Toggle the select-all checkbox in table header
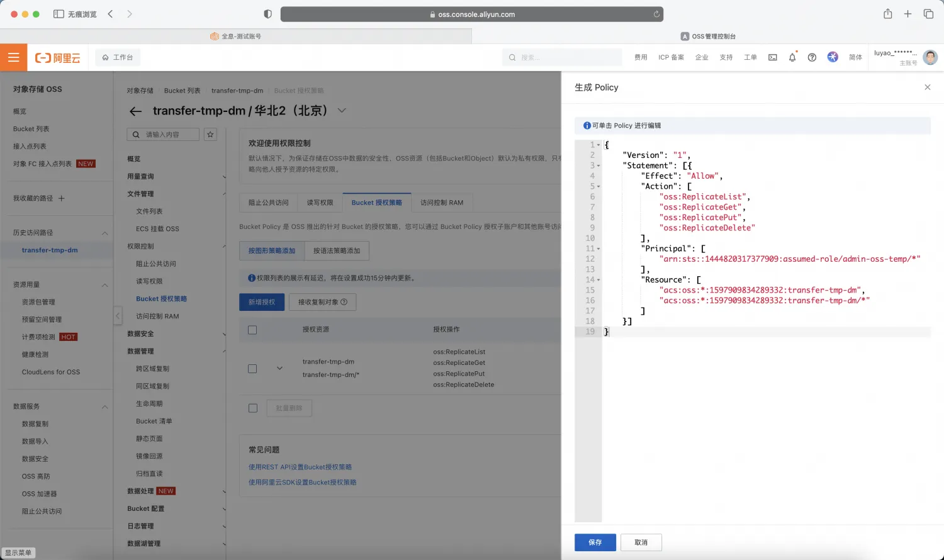The image size is (944, 560). point(252,330)
